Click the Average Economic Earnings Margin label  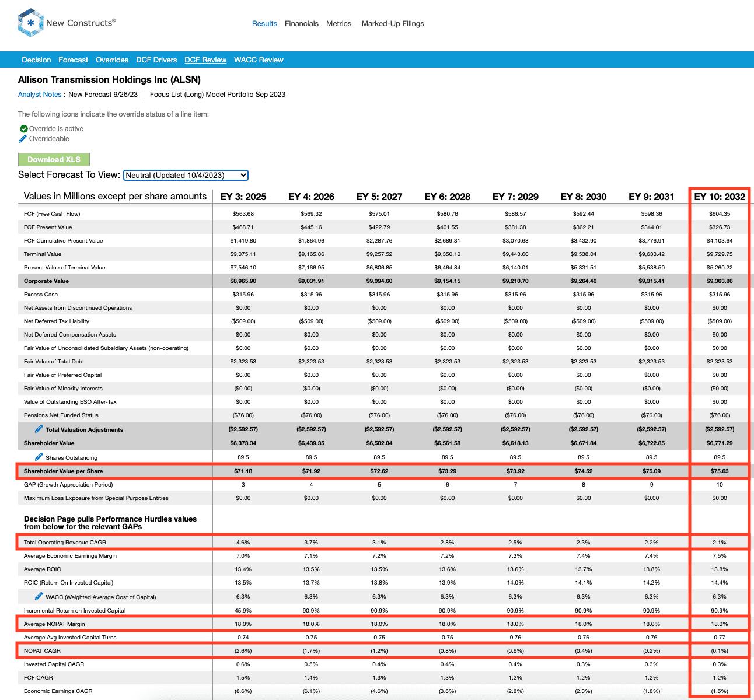click(x=70, y=556)
